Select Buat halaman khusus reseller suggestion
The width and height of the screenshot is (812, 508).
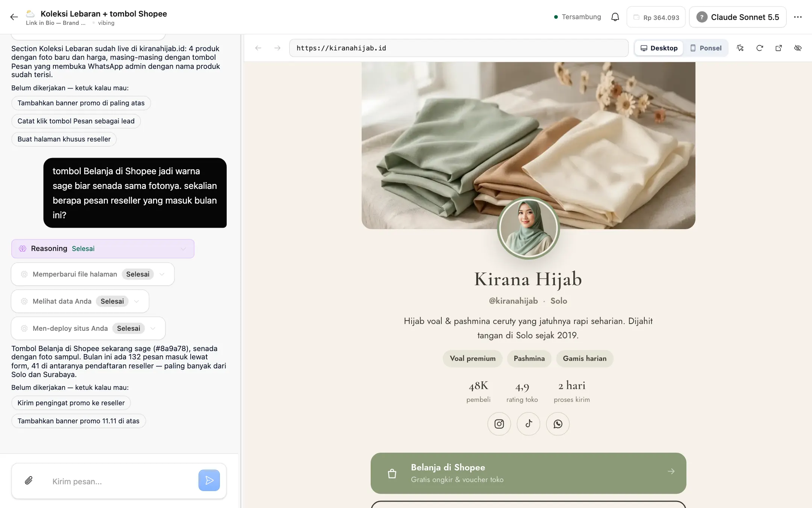(64, 139)
